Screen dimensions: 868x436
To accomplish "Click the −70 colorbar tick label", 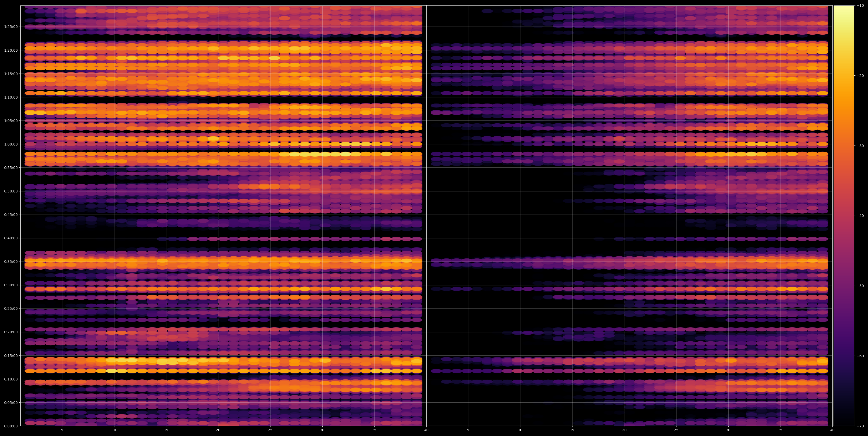I will click(x=860, y=426).
